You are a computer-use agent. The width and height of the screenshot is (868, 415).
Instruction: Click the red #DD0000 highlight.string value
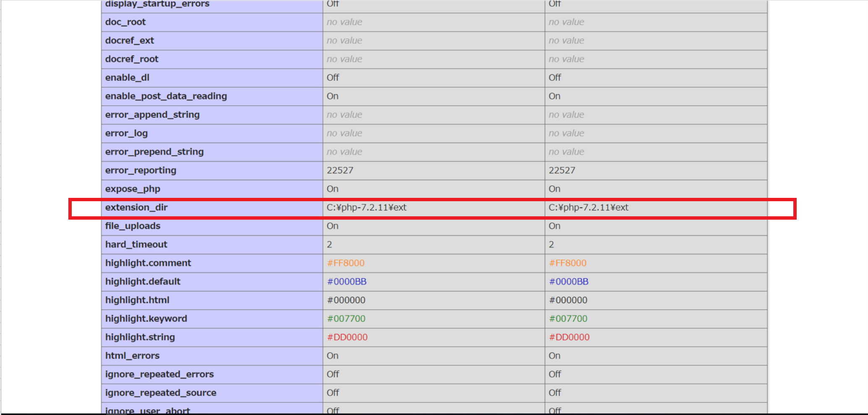point(347,337)
